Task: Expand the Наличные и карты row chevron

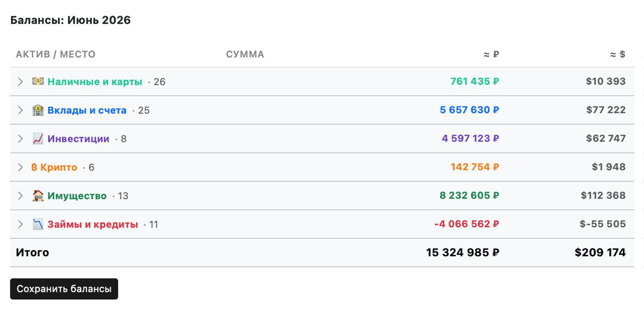Action: coord(20,81)
